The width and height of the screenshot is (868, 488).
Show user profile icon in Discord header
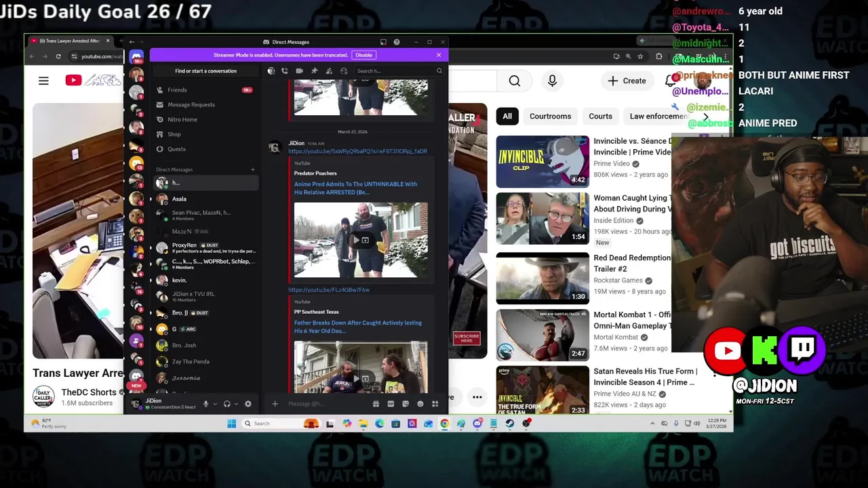(x=344, y=70)
